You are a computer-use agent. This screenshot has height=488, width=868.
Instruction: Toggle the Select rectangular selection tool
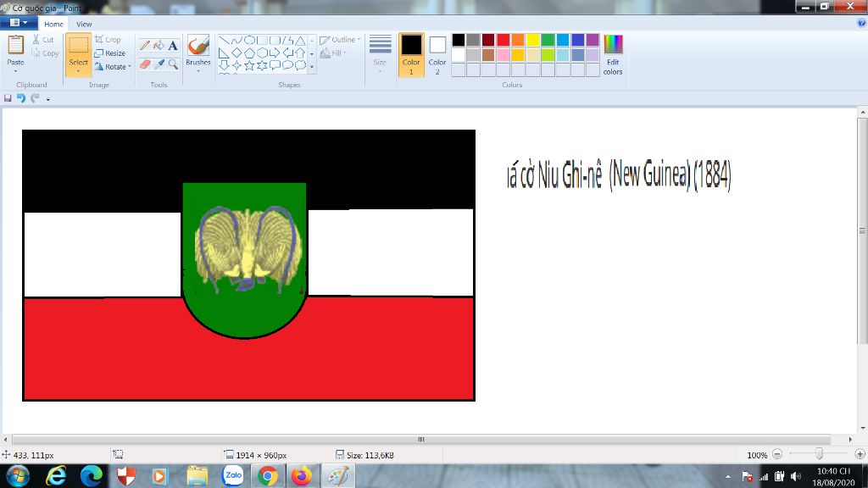[x=78, y=46]
